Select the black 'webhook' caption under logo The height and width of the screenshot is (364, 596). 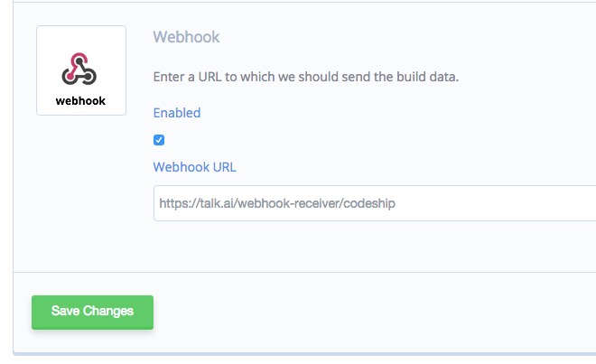(80, 101)
